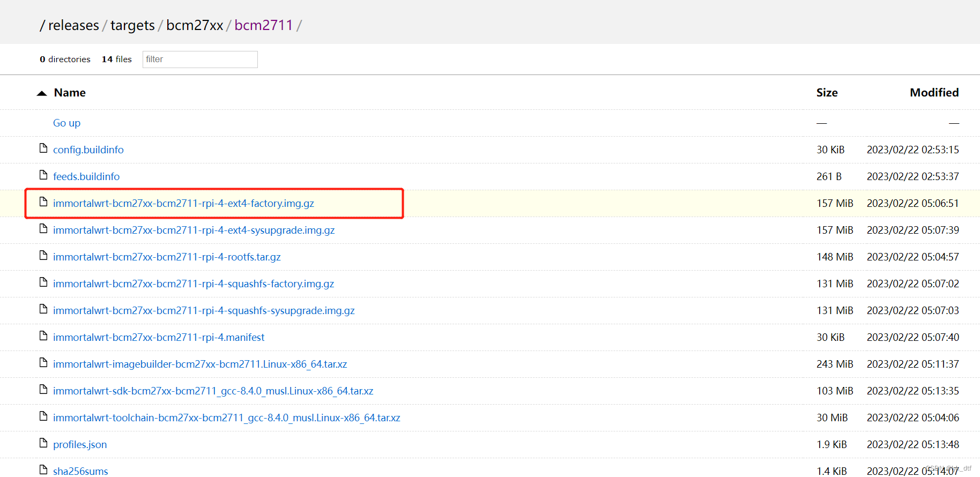Click the date 2023/02/22 05:07:40
Image resolution: width=980 pixels, height=477 pixels.
point(913,337)
